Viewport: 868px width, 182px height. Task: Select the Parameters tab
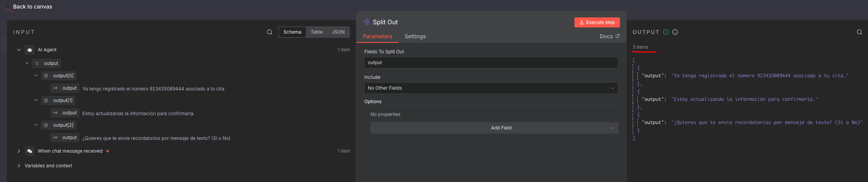377,36
